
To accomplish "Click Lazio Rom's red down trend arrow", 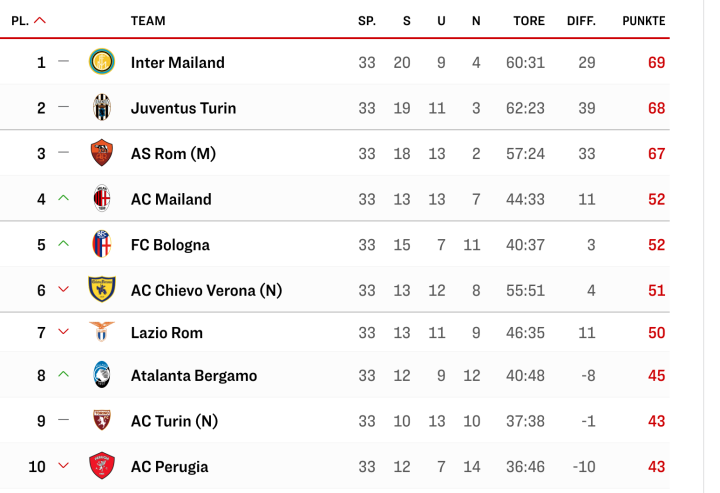I will pos(64,332).
